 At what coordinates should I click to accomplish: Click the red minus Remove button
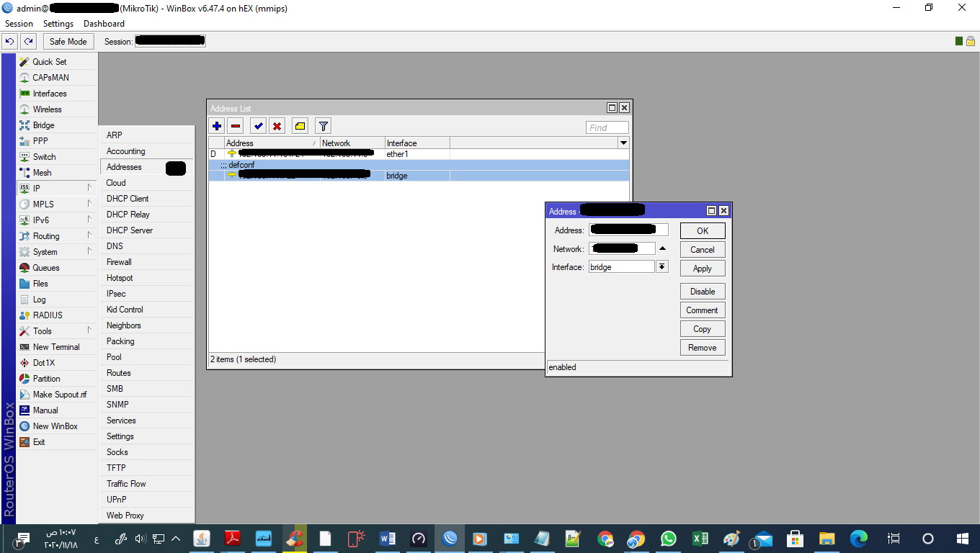click(x=236, y=126)
